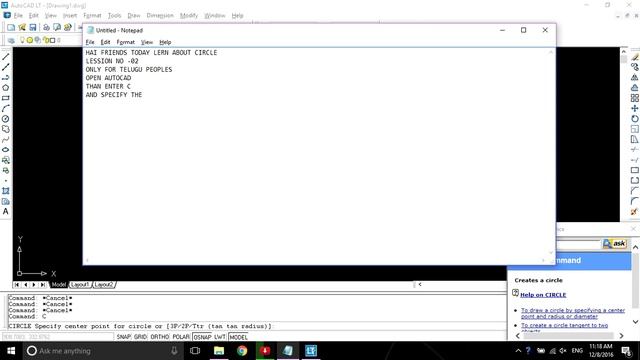Click scroll-down arrow in help panel
Image resolution: width=640 pixels, height=360 pixels.
pyautogui.click(x=636, y=322)
